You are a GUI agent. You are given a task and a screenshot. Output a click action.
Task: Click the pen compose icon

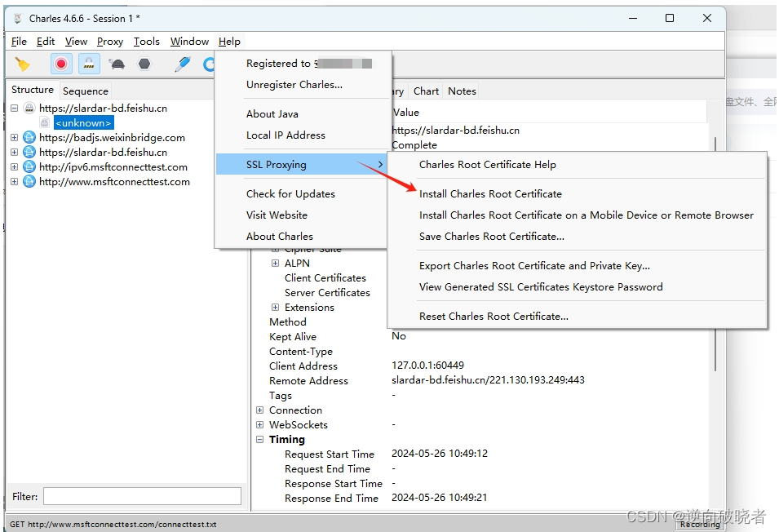click(183, 64)
